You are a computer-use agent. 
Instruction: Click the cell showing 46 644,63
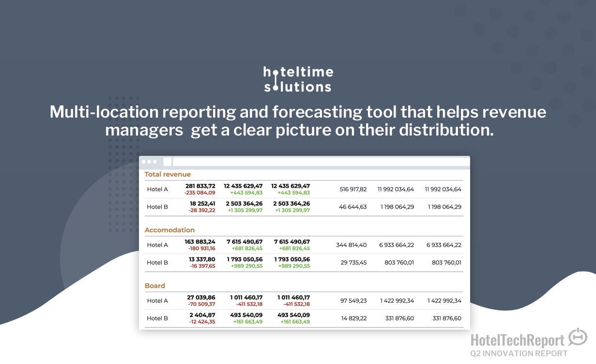point(353,207)
